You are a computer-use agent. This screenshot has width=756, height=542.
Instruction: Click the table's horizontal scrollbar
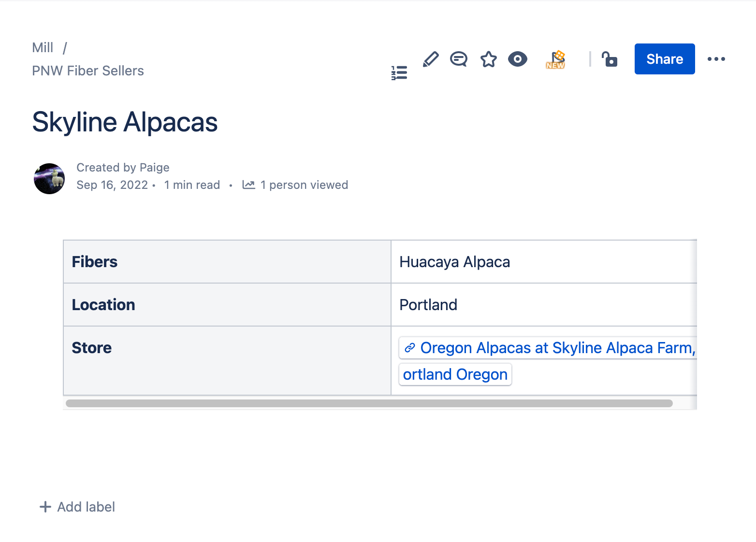[369, 403]
